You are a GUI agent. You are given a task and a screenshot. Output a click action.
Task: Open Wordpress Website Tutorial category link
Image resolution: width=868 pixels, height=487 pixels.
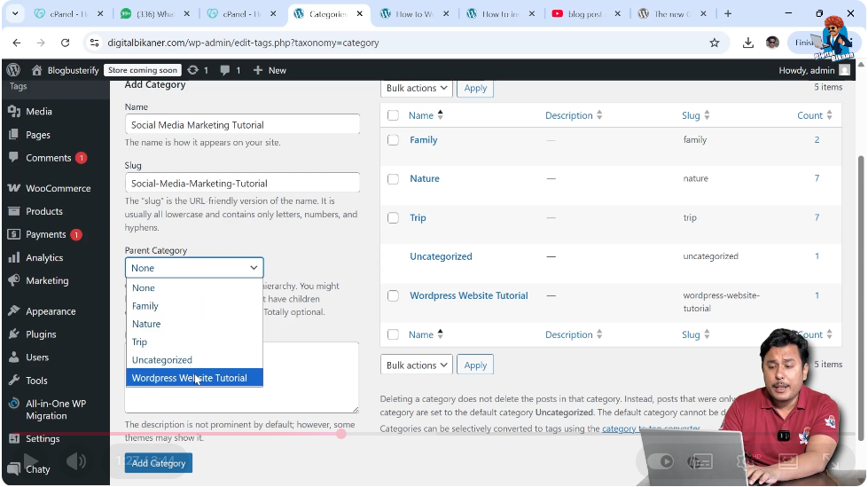tap(468, 296)
